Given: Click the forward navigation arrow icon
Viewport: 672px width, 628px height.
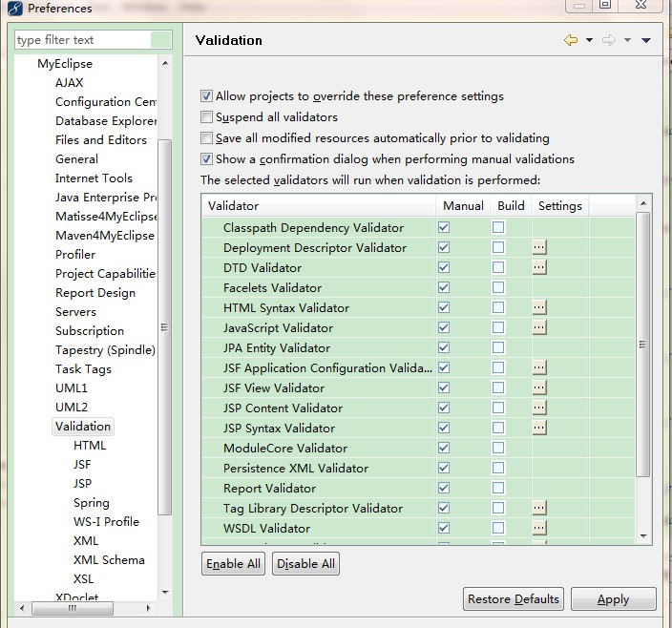Looking at the screenshot, I should coord(608,40).
